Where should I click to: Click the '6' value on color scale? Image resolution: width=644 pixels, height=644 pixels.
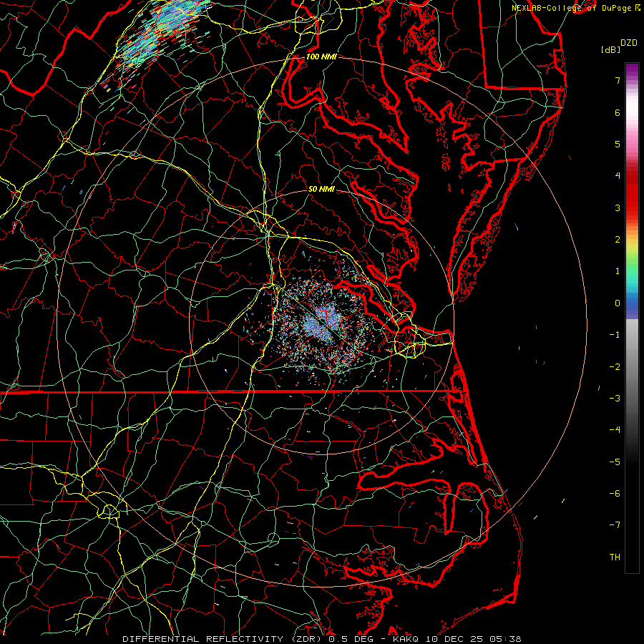(618, 112)
